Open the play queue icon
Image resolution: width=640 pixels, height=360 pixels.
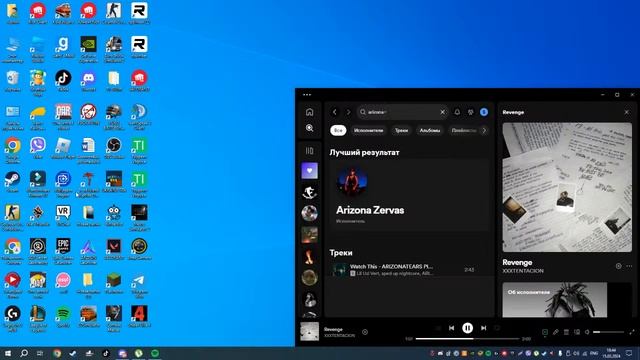566,332
